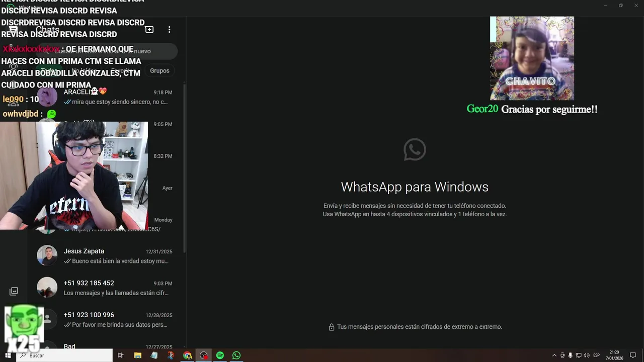The height and width of the screenshot is (362, 644).
Task: Click the chat list vertical scrollbar
Action: point(184,168)
